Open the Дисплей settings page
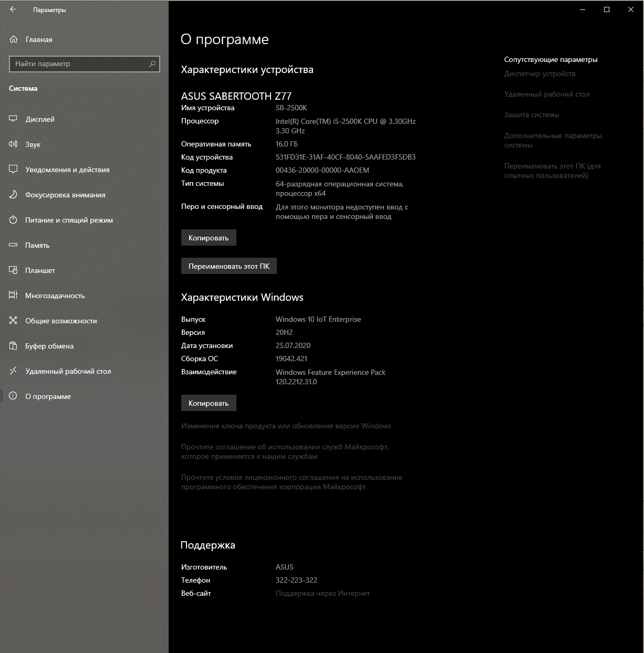The image size is (644, 653). 84,119
